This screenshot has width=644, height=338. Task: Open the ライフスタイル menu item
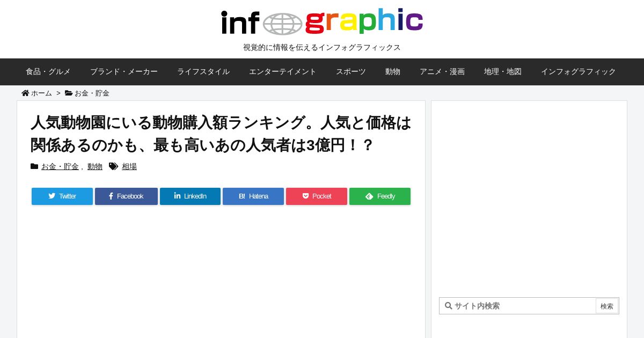coord(203,71)
